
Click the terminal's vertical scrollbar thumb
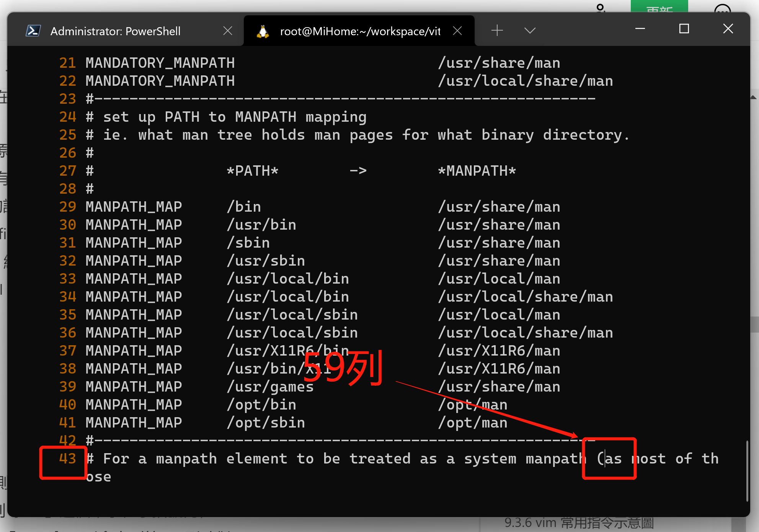747,471
